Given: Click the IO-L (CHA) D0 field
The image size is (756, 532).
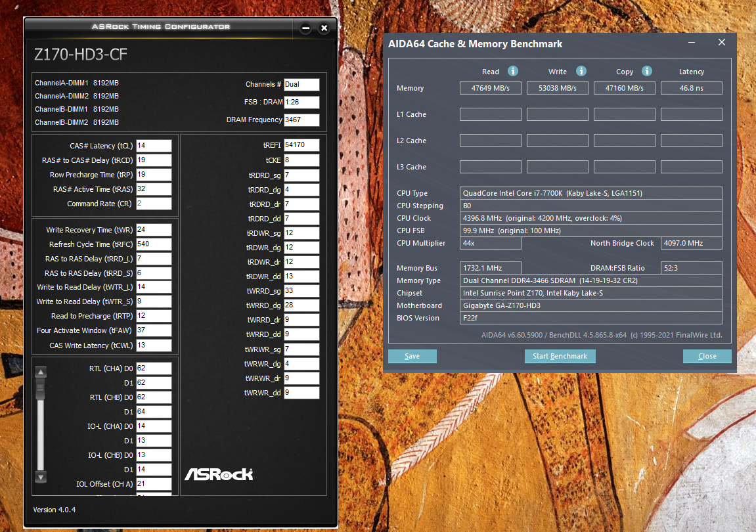Looking at the screenshot, I should pos(154,426).
